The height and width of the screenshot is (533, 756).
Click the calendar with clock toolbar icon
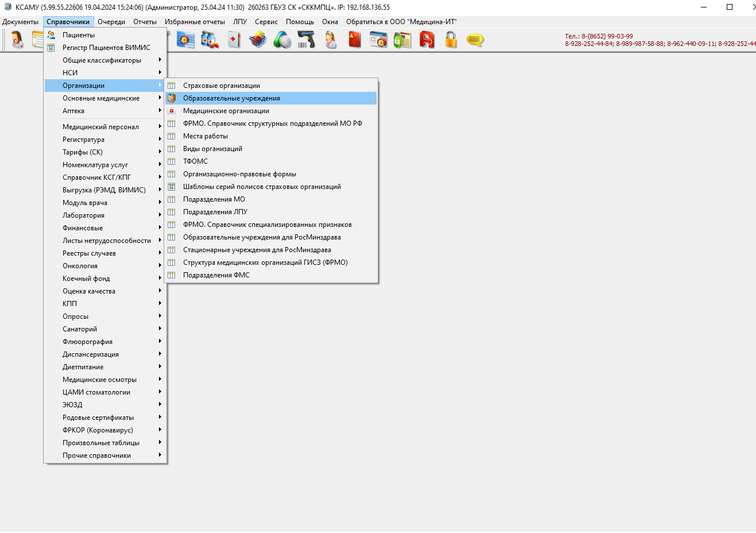coord(378,40)
